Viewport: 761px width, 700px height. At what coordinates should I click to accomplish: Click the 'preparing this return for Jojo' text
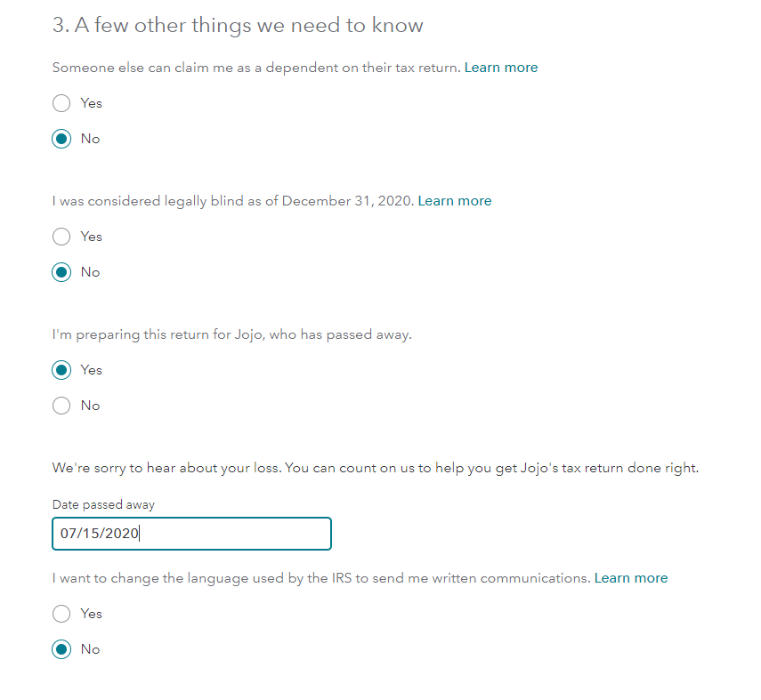[231, 335]
